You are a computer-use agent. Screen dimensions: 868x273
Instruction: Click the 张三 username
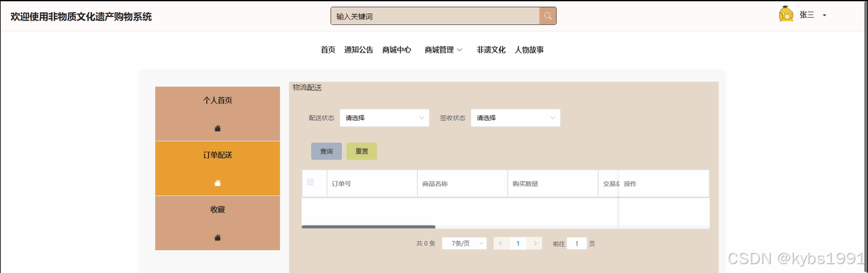(x=807, y=15)
